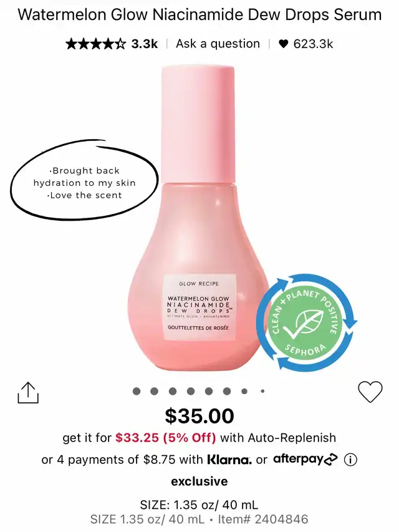Image resolution: width=399 pixels, height=532 pixels.
Task: Select the first image carousel dot
Action: click(x=137, y=391)
